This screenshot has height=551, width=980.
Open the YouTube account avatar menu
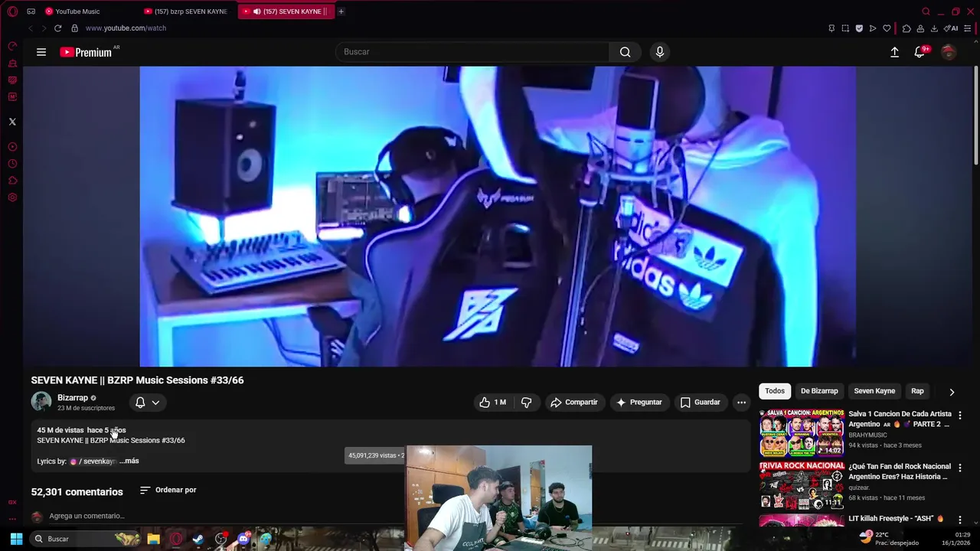tap(949, 52)
